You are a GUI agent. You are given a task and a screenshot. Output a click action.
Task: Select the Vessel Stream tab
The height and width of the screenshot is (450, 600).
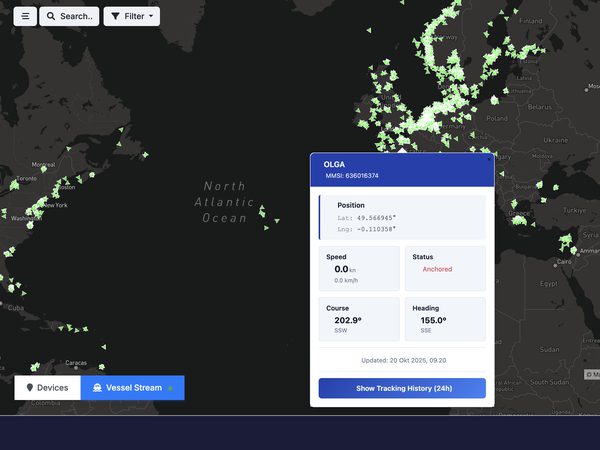[x=132, y=388]
